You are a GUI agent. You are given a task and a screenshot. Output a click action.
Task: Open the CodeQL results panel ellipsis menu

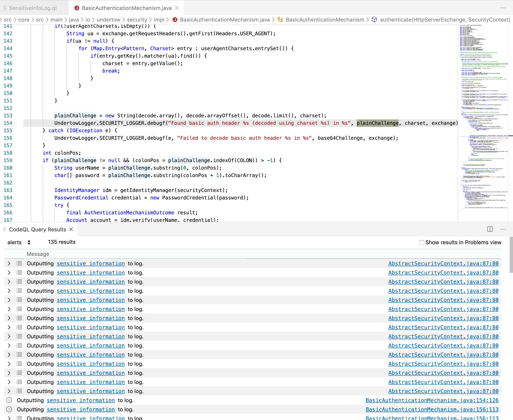[x=503, y=229]
